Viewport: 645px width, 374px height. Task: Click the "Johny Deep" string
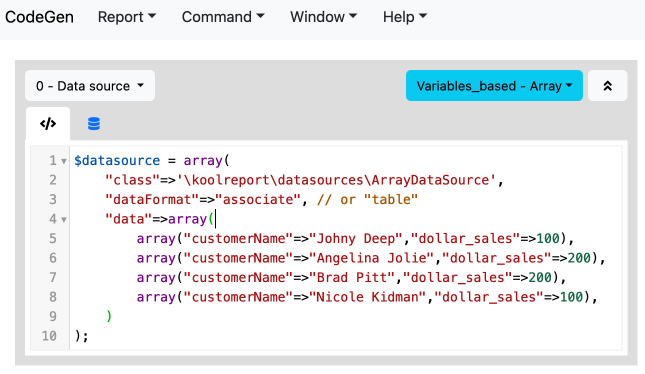pyautogui.click(x=355, y=238)
